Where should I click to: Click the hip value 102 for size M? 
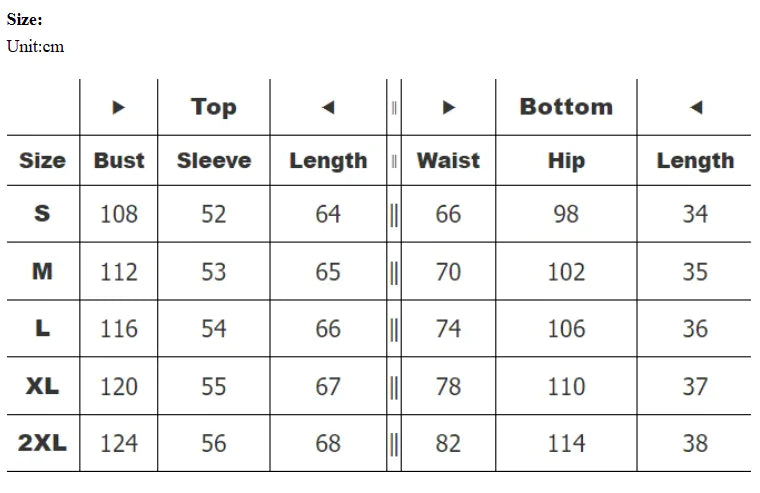[x=566, y=272]
